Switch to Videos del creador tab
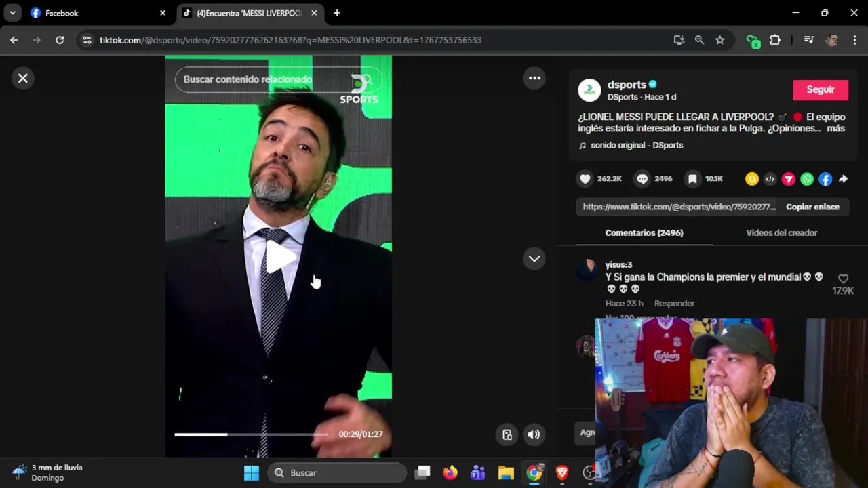This screenshot has width=868, height=488. click(x=781, y=232)
